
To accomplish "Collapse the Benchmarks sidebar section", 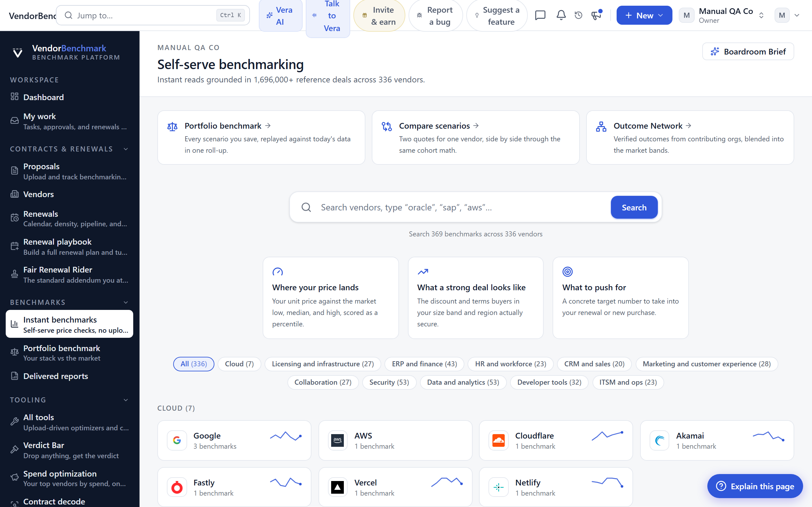I will click(x=126, y=302).
